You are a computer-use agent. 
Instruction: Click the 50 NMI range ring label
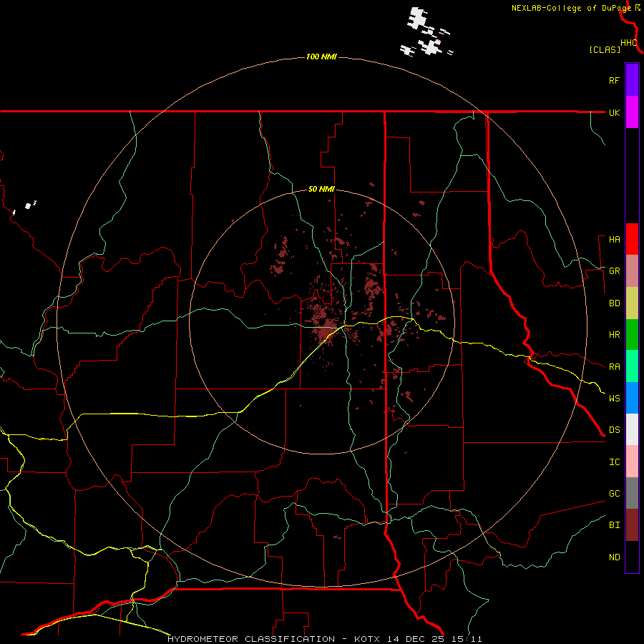(321, 190)
